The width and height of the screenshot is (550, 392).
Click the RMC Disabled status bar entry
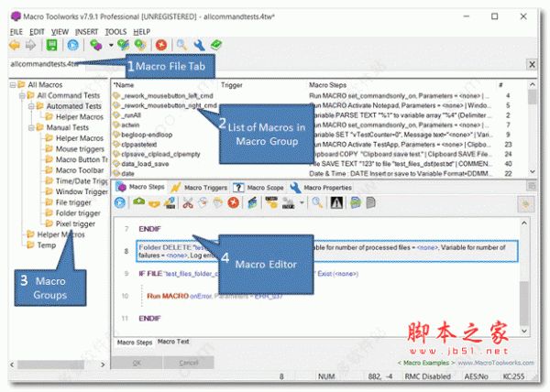427,376
